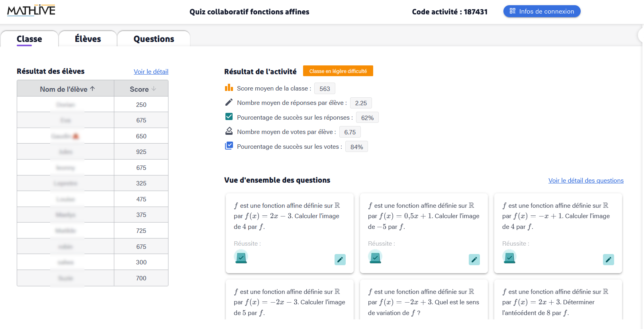The height and width of the screenshot is (329, 644).
Task: Click the Réussite vote icon on the f(x)=2x−3 card
Action: pyautogui.click(x=241, y=257)
